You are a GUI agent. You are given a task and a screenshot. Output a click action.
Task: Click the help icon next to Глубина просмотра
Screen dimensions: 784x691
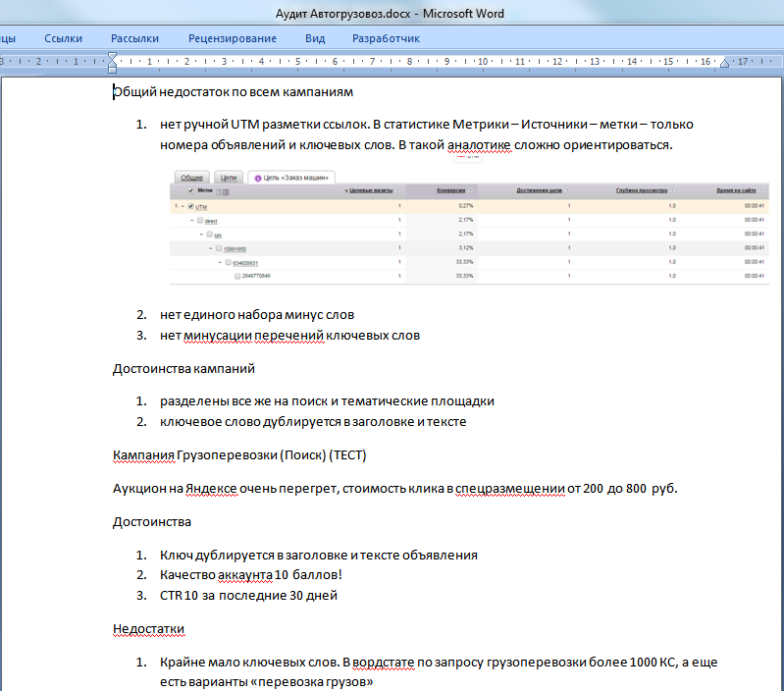click(x=672, y=190)
